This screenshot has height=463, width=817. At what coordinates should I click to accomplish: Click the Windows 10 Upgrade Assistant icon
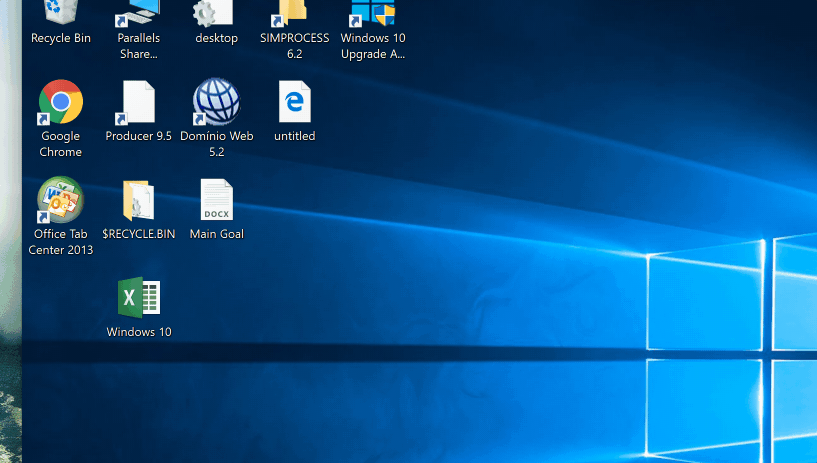pyautogui.click(x=372, y=12)
